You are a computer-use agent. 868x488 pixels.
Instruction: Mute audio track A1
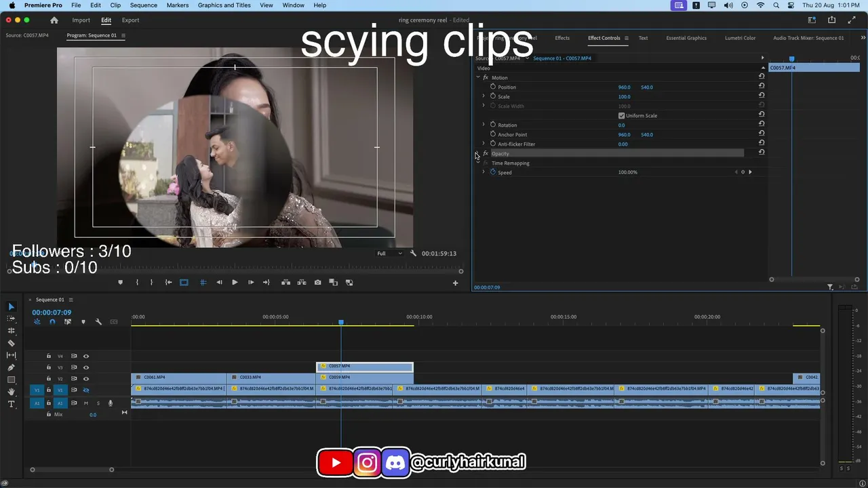(85, 403)
